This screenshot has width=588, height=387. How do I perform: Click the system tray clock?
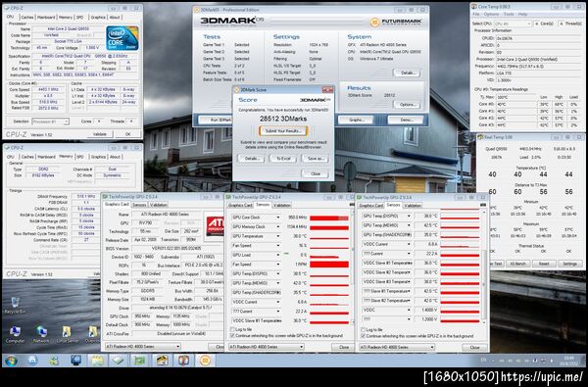click(x=570, y=361)
